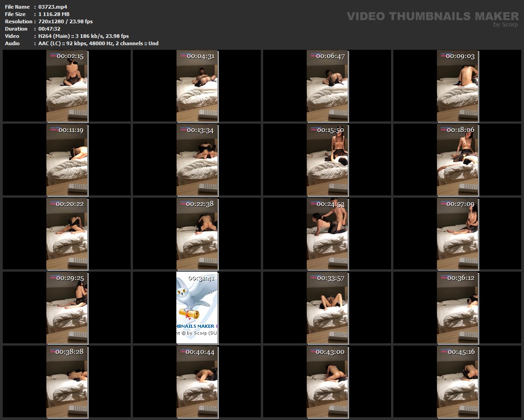Viewport: 524px width, 420px height.
Task: Click the "Duration" label
Action: click(x=16, y=29)
